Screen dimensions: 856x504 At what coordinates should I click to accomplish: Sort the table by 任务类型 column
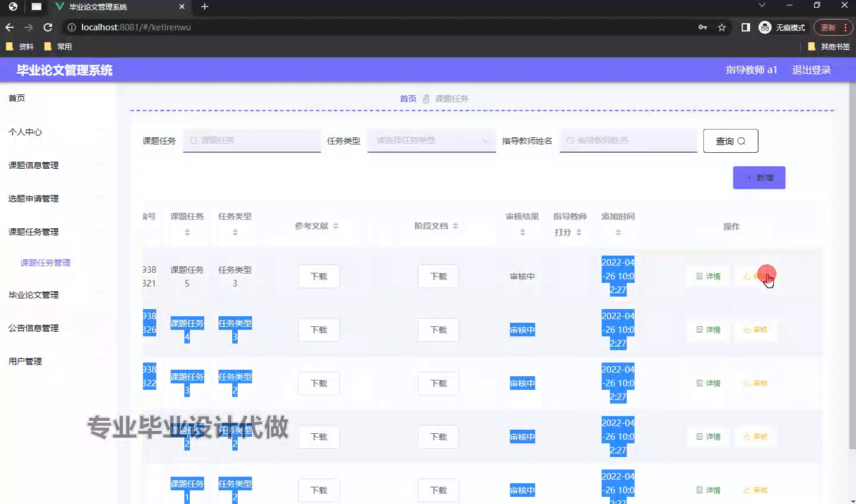tap(235, 232)
